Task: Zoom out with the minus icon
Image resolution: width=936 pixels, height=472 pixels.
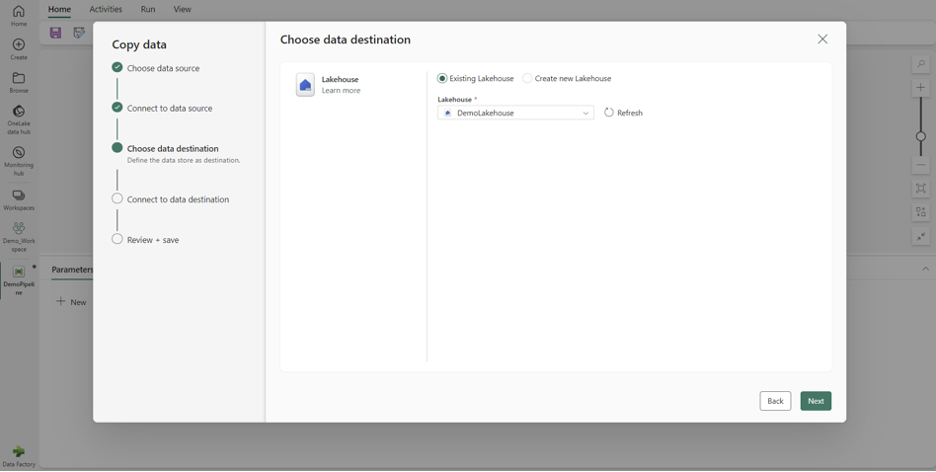Action: coord(921,165)
